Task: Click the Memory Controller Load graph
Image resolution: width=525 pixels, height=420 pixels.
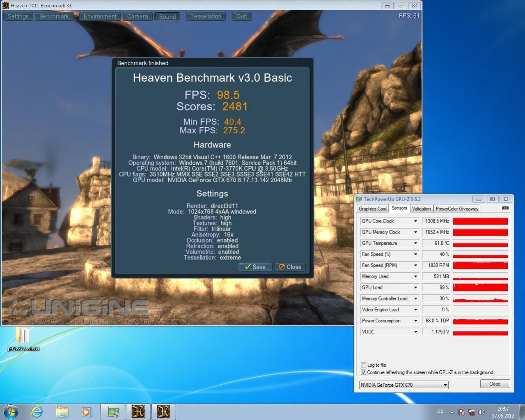Action: point(480,298)
